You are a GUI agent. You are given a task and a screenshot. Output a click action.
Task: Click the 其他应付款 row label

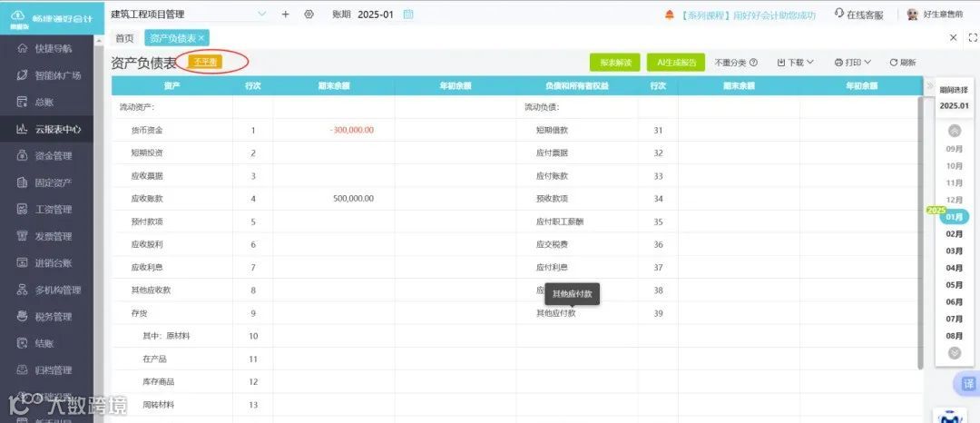point(555,313)
